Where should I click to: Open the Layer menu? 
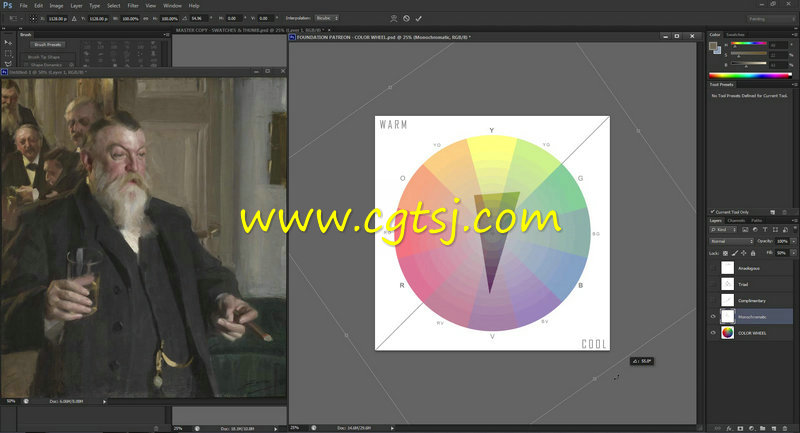76,6
